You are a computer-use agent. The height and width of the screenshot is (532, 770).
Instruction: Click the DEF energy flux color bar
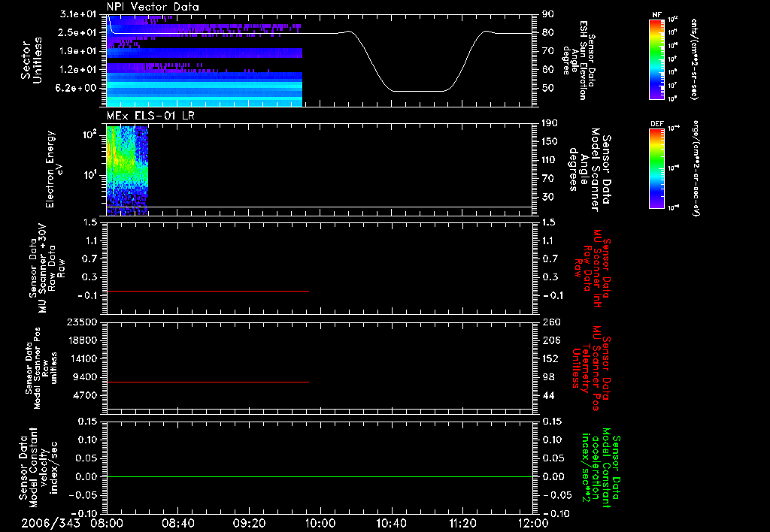pyautogui.click(x=656, y=168)
